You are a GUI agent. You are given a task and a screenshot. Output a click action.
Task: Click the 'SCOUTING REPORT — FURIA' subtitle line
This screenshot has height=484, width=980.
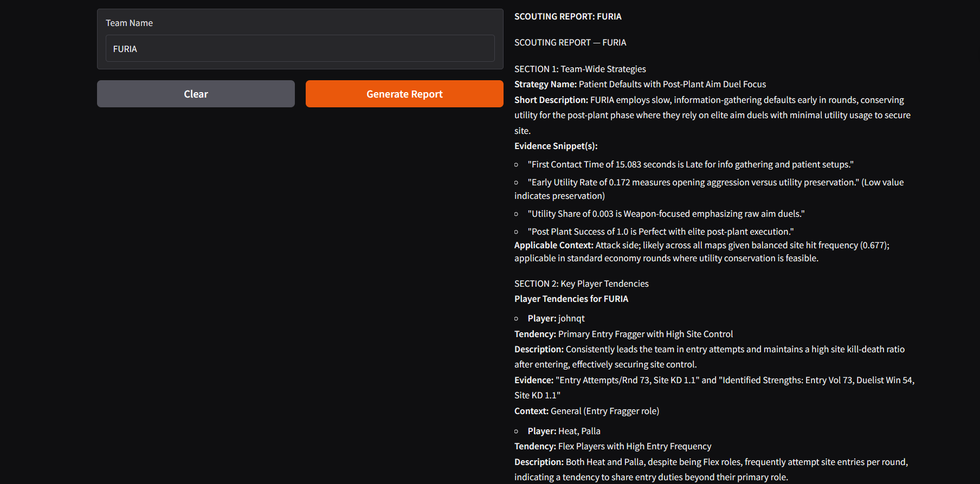click(x=570, y=42)
